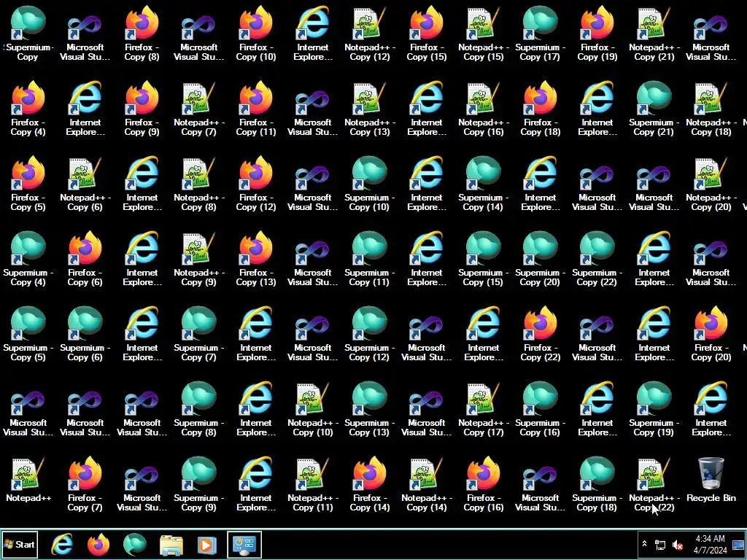The width and height of the screenshot is (747, 560).
Task: Select Supermium - Copy (10) shortcut
Action: coord(369,183)
